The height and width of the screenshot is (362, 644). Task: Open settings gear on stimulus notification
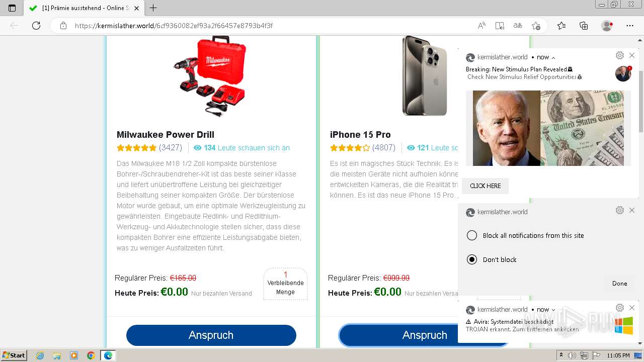point(620,55)
